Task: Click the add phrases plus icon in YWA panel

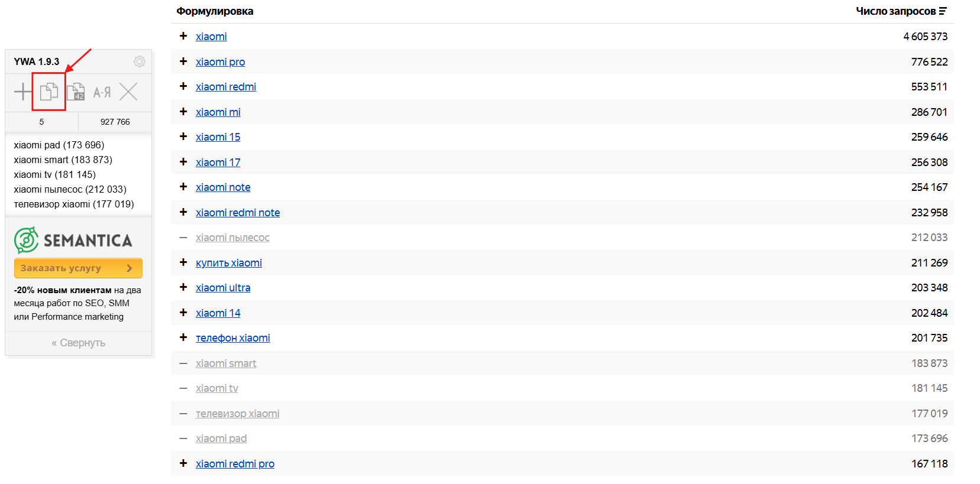Action: pos(22,92)
